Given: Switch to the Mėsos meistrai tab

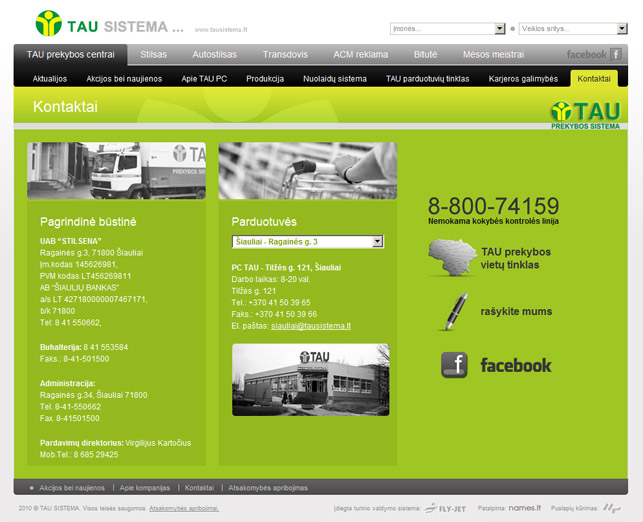Looking at the screenshot, I should (493, 55).
